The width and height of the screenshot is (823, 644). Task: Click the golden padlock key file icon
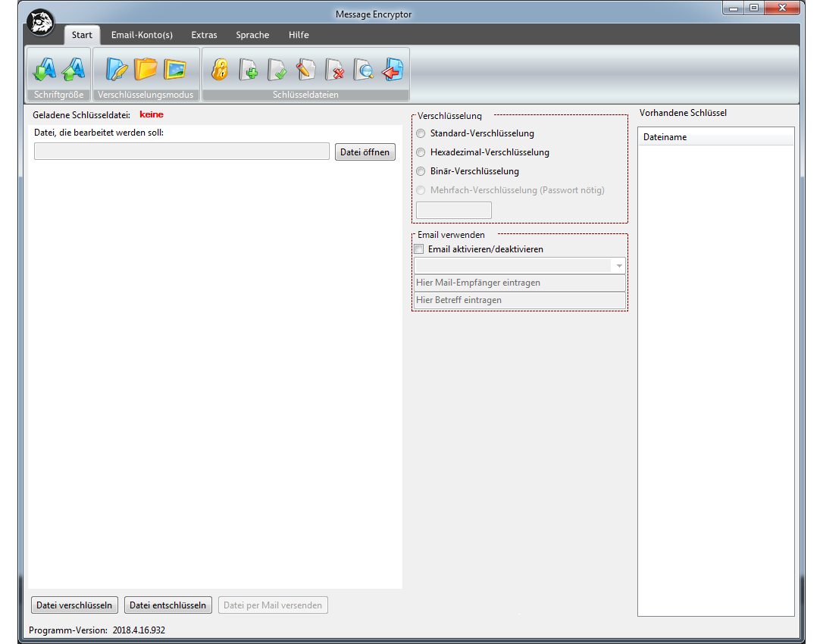pos(220,69)
